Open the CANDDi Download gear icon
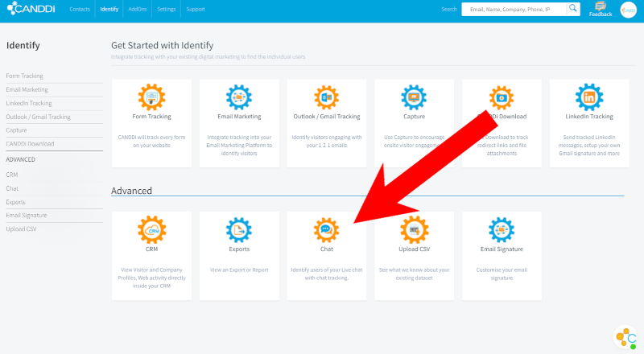This screenshot has height=354, width=644. [502, 97]
